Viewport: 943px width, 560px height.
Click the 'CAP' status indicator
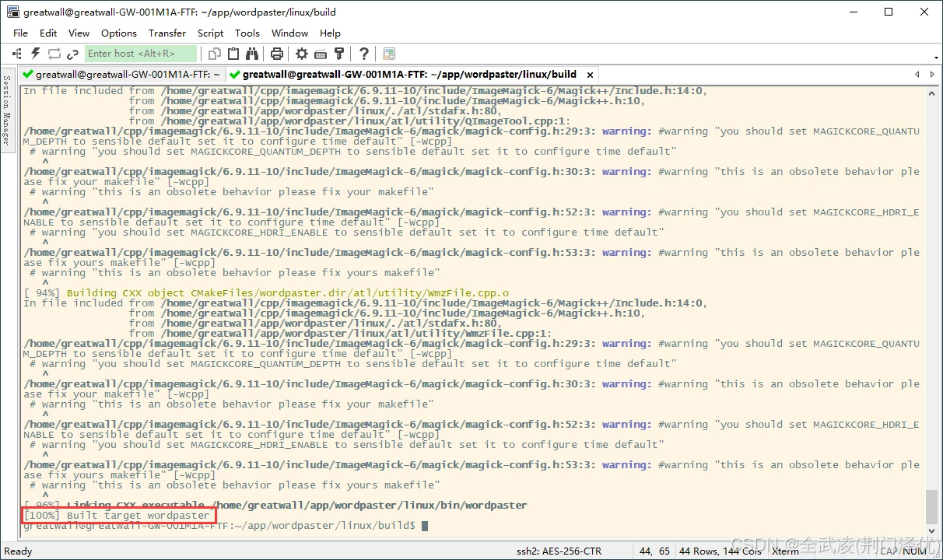pyautogui.click(x=890, y=551)
